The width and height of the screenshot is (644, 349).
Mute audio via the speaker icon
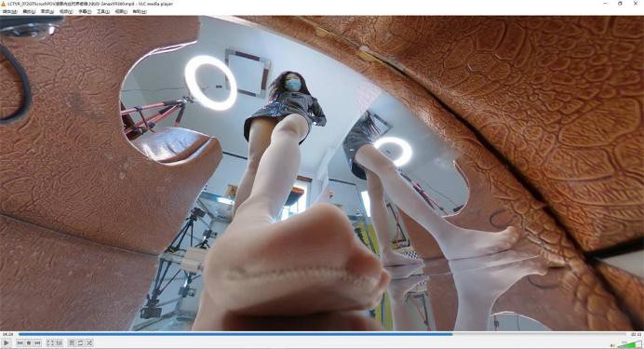612,345
